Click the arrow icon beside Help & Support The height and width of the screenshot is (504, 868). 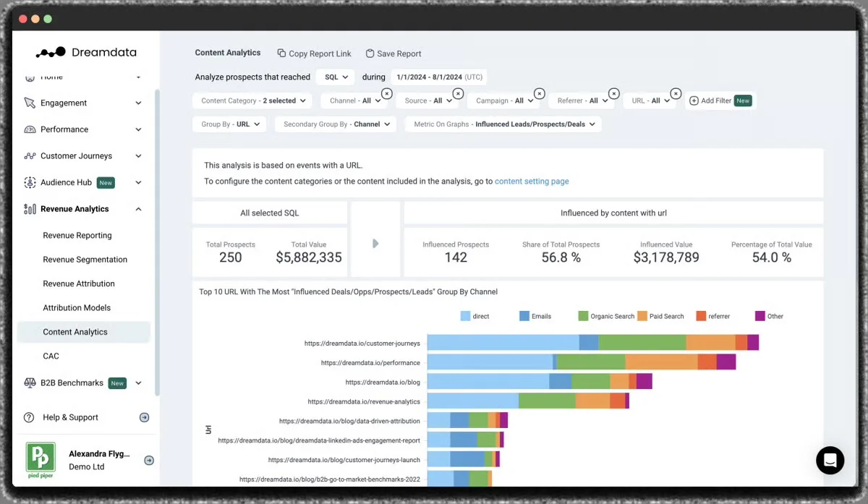click(144, 417)
